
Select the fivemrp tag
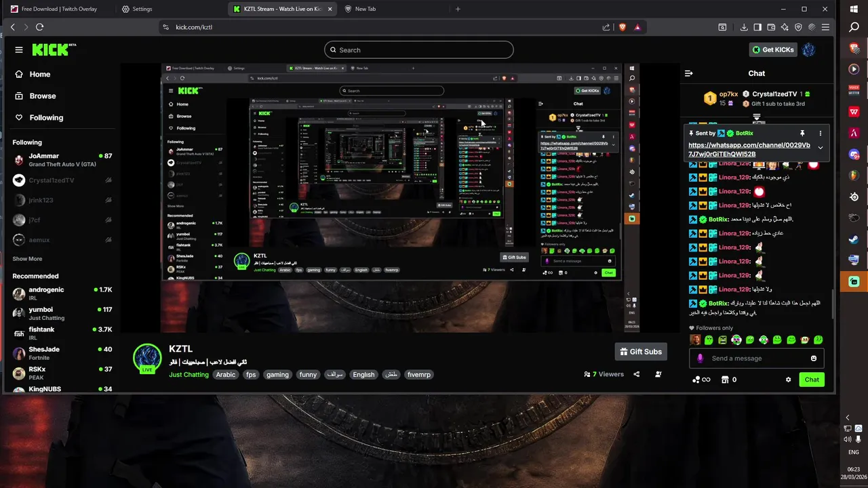tap(418, 374)
